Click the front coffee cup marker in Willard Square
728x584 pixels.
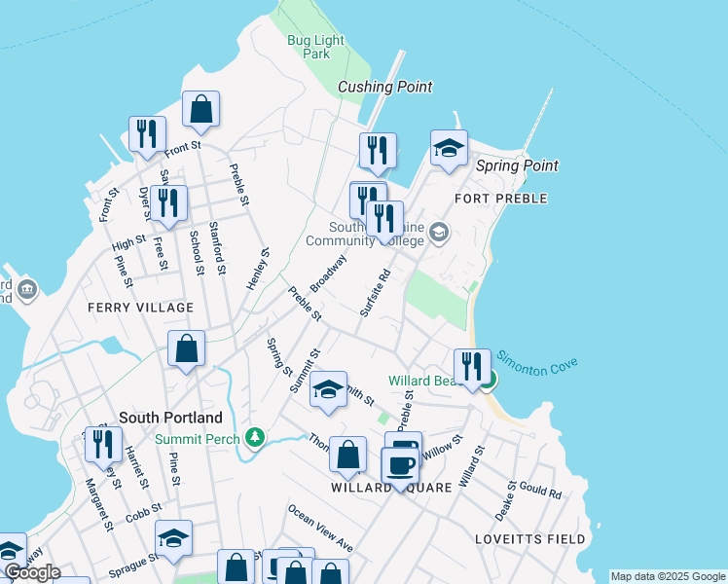(400, 466)
